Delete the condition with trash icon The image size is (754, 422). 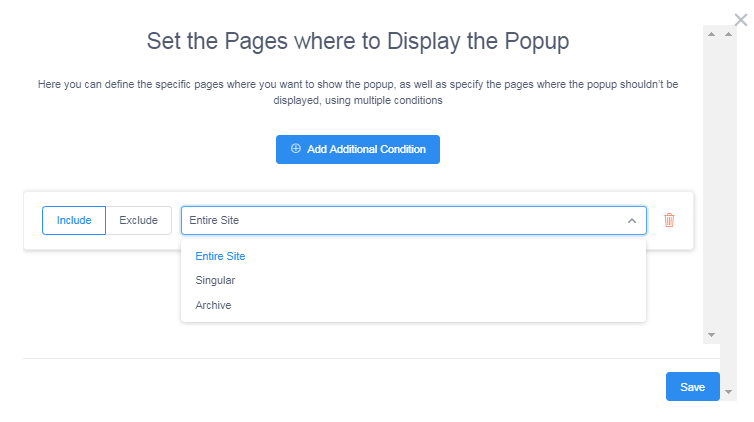pyautogui.click(x=669, y=220)
